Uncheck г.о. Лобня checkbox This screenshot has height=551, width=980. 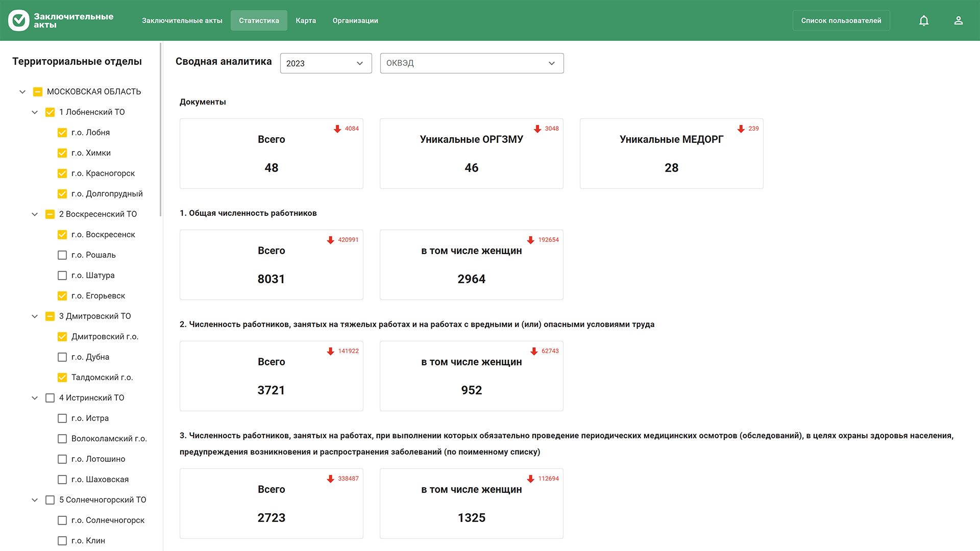(x=62, y=133)
